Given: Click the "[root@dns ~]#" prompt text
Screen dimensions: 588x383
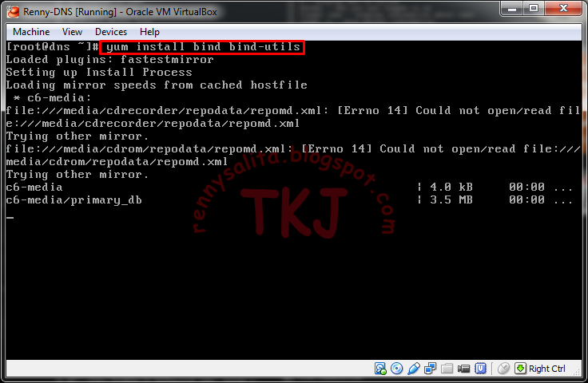Looking at the screenshot, I should 53,47.
